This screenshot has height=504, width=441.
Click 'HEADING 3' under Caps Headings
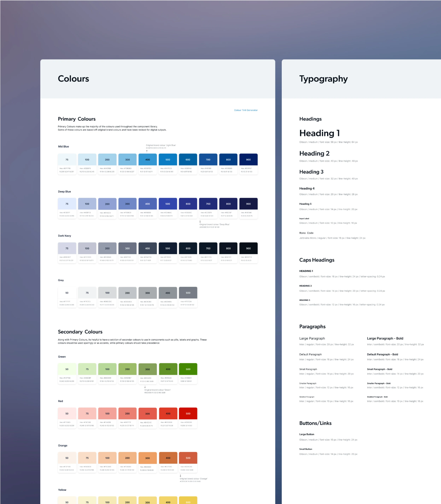click(305, 300)
